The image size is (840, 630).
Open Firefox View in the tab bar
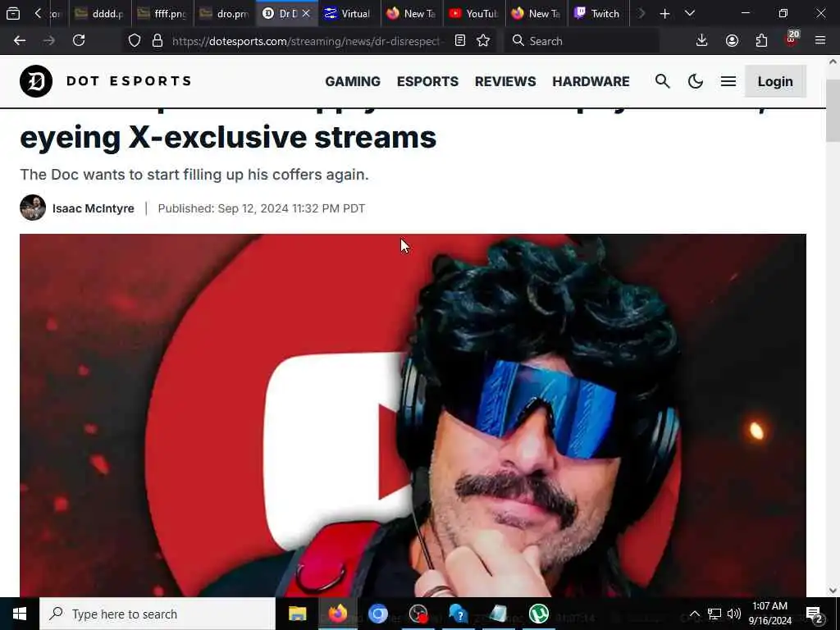13,14
